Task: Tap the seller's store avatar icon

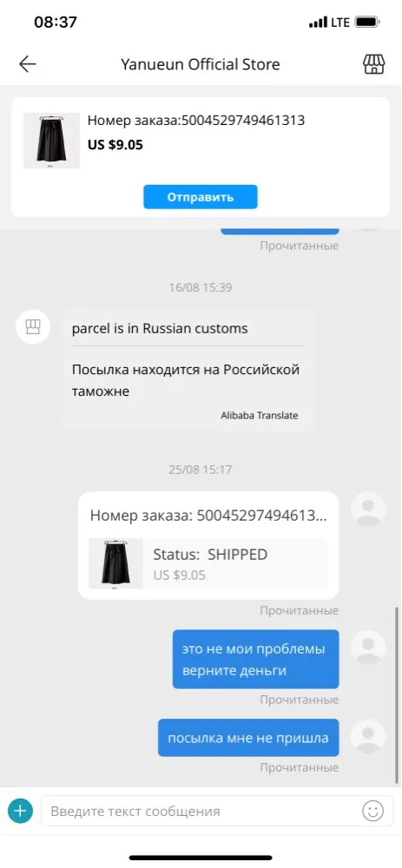Action: coord(33,326)
